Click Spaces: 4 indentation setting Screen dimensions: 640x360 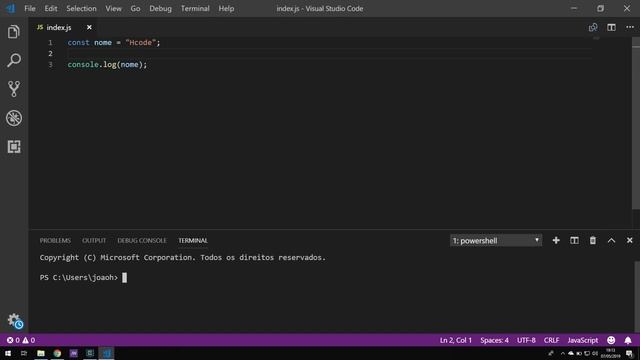click(494, 340)
